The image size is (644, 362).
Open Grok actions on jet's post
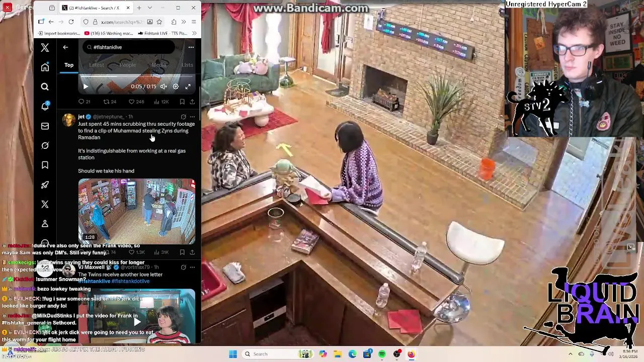(183, 117)
